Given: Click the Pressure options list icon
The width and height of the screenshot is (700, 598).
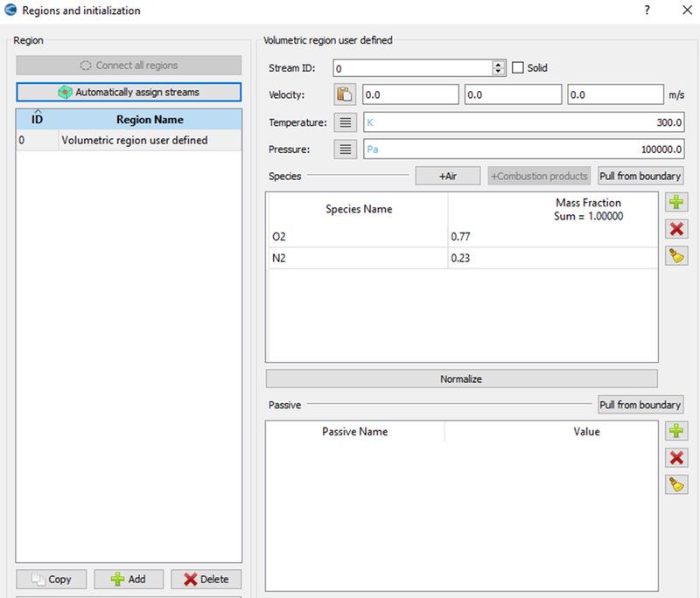Looking at the screenshot, I should click(x=345, y=149).
